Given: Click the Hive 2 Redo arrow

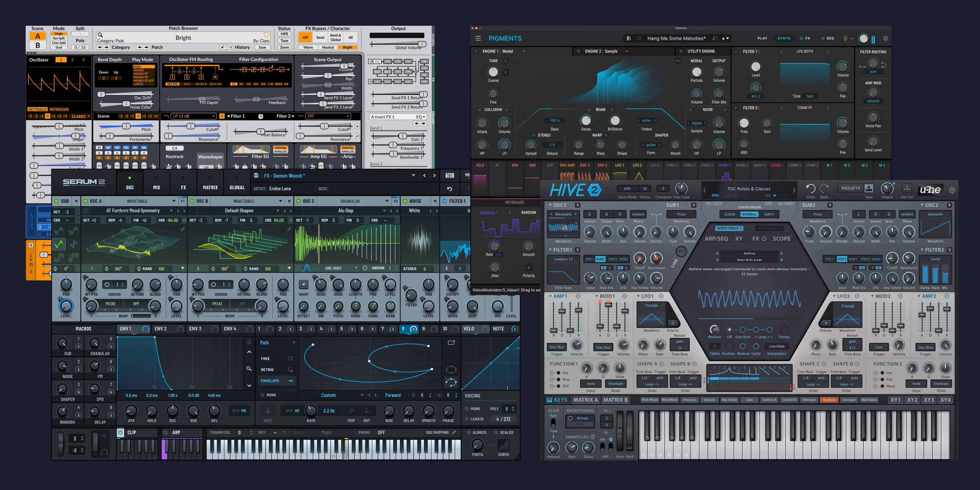Looking at the screenshot, I should pos(824,188).
